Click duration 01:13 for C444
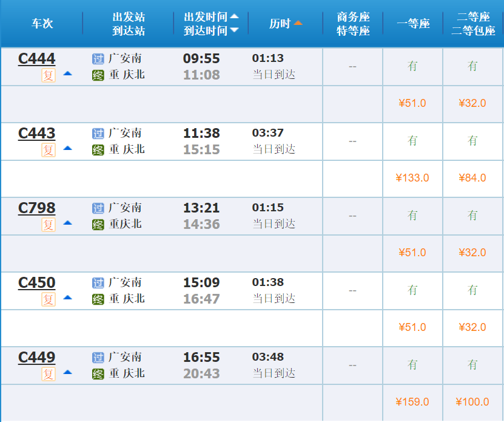Image resolution: width=504 pixels, height=422 pixels. pos(267,58)
